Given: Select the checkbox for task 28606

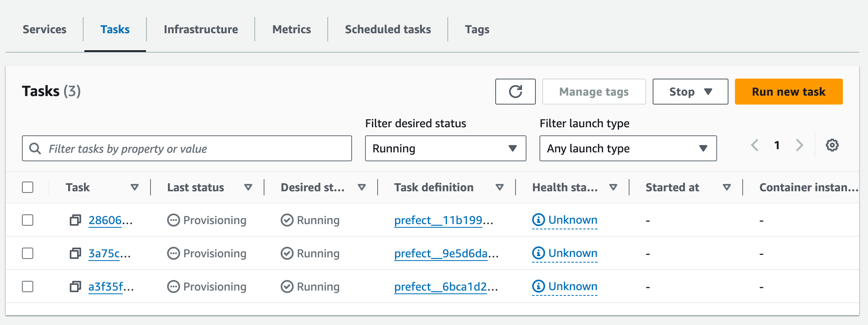Looking at the screenshot, I should (x=28, y=220).
